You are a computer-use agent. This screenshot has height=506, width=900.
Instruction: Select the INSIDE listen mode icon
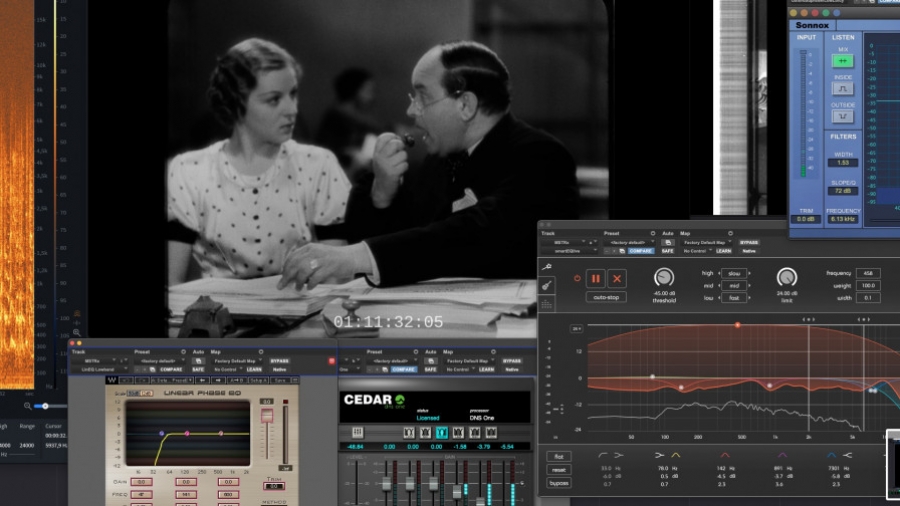pyautogui.click(x=842, y=88)
